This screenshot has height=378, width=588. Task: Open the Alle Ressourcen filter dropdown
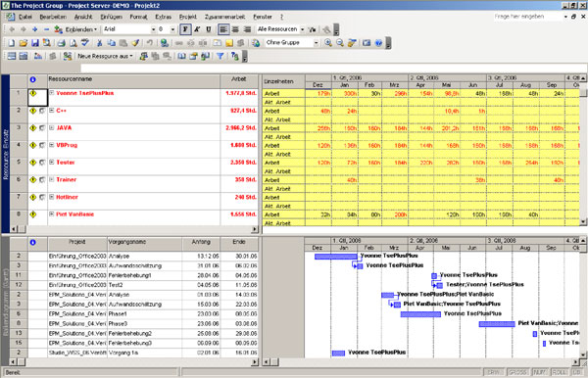tap(302, 29)
